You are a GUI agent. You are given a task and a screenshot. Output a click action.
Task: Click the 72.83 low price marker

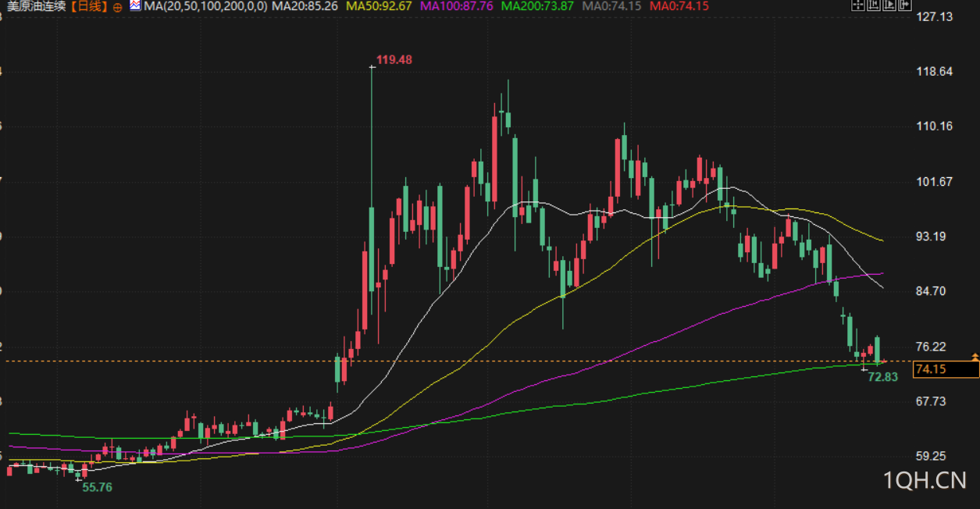click(x=882, y=376)
